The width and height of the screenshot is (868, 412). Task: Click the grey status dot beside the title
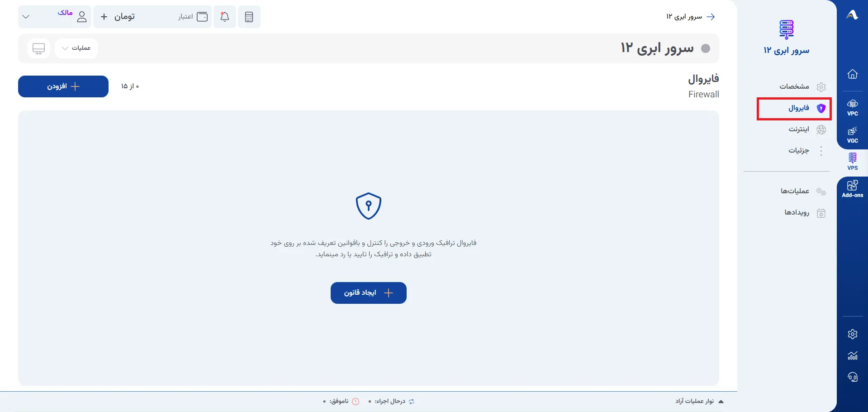pyautogui.click(x=706, y=48)
